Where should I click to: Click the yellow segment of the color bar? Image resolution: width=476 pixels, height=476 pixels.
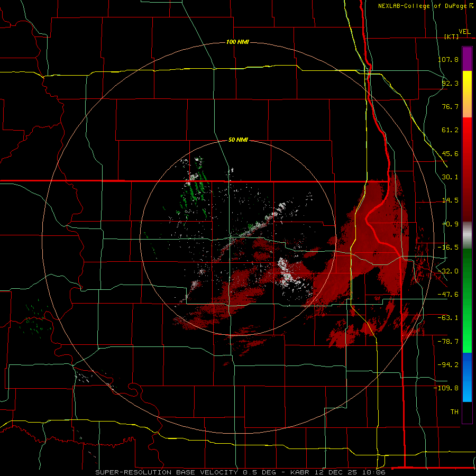[467, 94]
